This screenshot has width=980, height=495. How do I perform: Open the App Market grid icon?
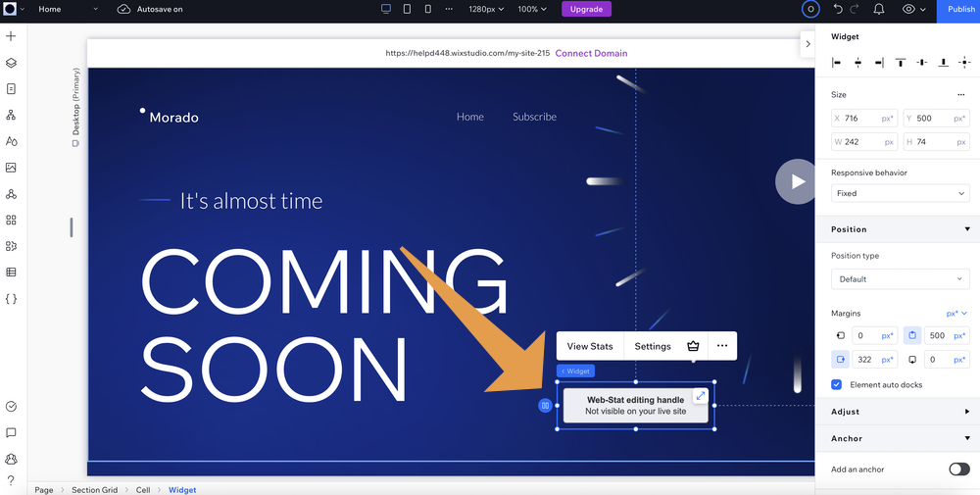tap(11, 220)
